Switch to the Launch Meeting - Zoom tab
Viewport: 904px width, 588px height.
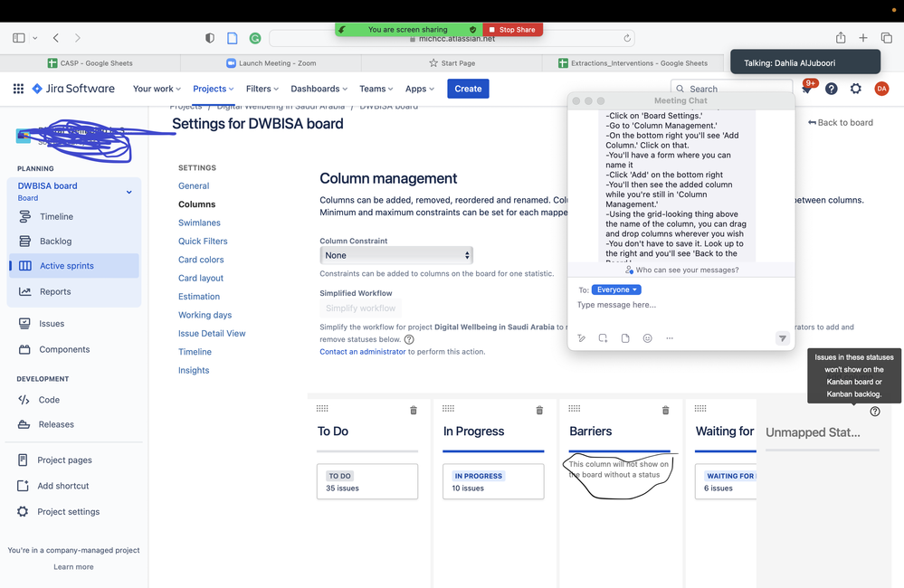[271, 63]
